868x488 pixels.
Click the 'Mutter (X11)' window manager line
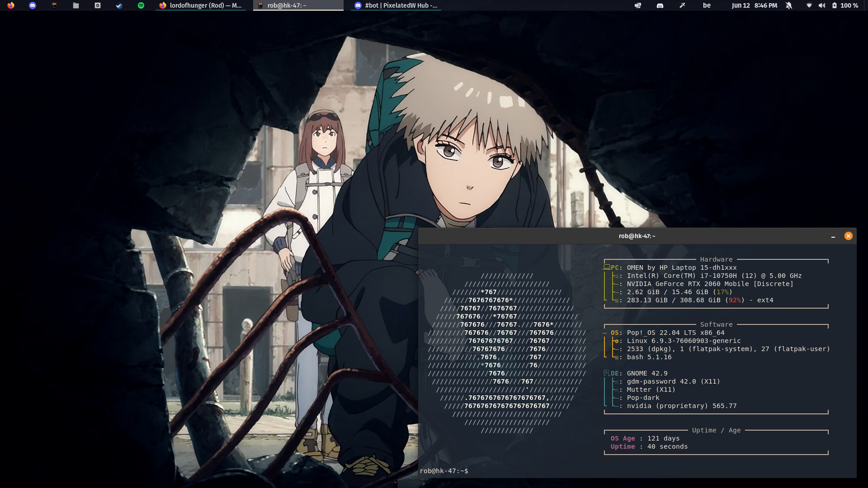click(651, 389)
